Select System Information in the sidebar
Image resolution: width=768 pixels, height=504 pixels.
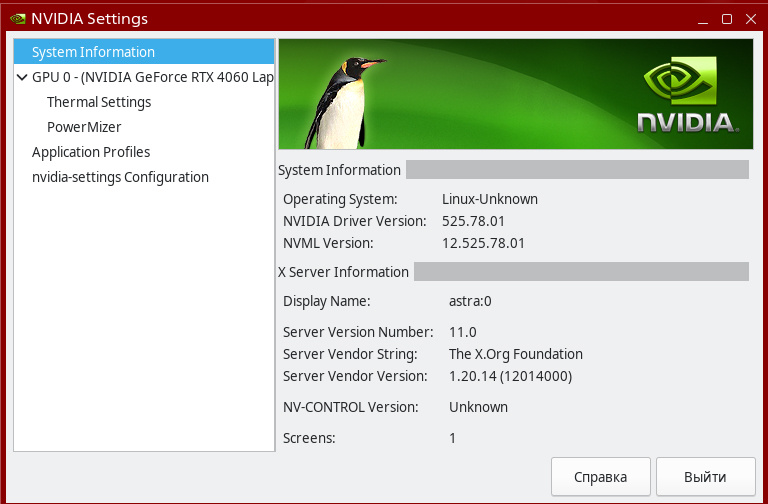coord(144,52)
